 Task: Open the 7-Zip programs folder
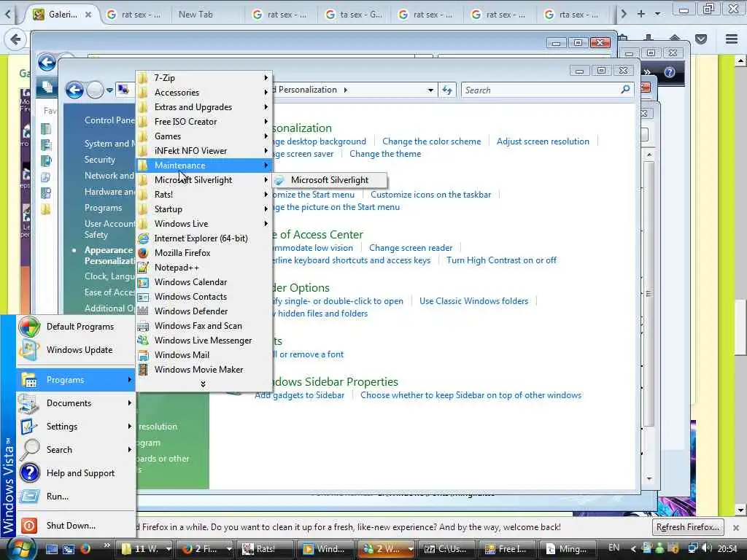pos(204,77)
